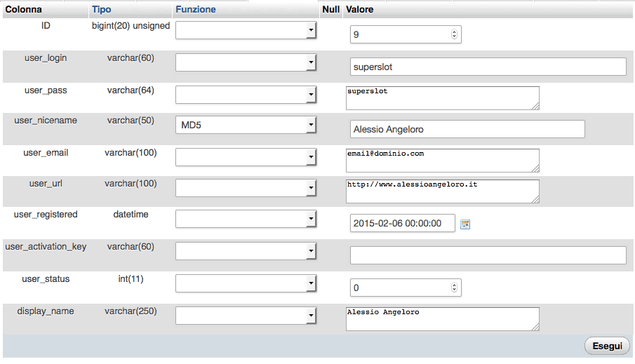635x364 pixels.
Task: Open calendar picker for user_registered date
Action: [x=464, y=224]
